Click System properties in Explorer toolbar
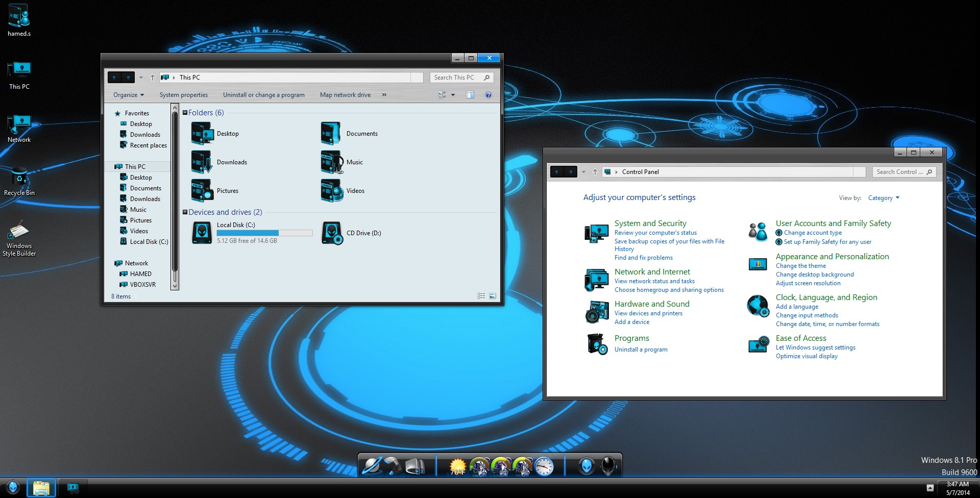Screen dimensions: 980x498 coord(183,95)
